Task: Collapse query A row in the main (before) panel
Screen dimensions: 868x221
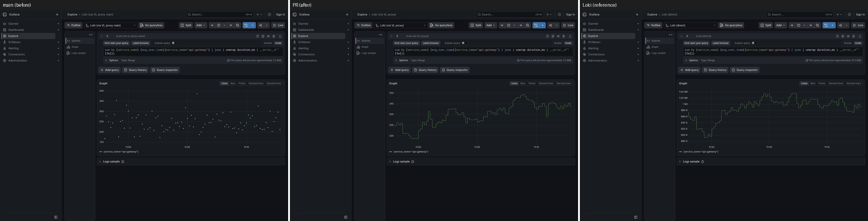Action: click(x=102, y=36)
